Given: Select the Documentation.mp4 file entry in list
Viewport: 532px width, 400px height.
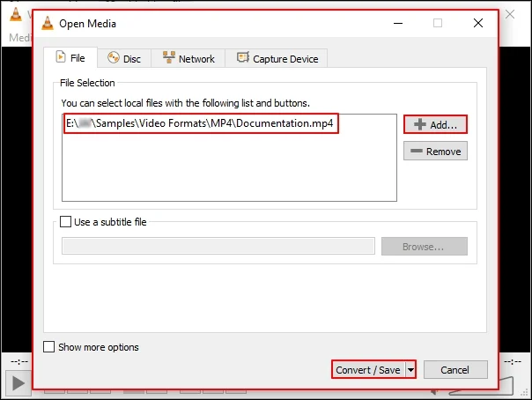Looking at the screenshot, I should click(201, 124).
